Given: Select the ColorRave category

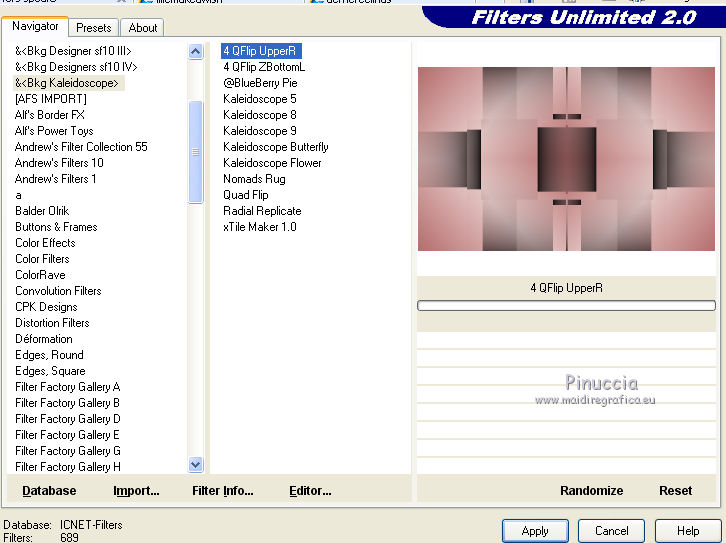Looking at the screenshot, I should pyautogui.click(x=40, y=275).
